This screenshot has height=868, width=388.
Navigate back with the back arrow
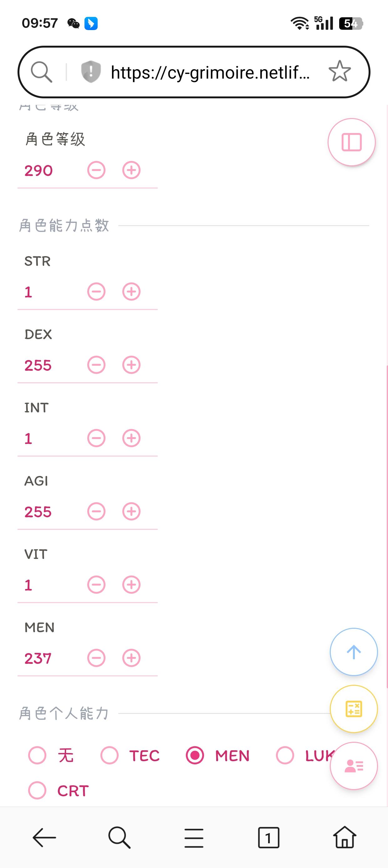(x=44, y=837)
